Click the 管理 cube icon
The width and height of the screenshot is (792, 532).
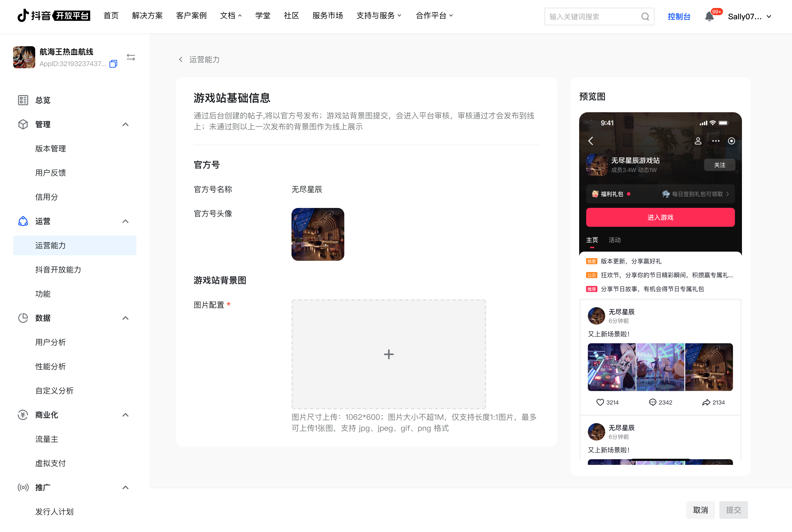pyautogui.click(x=23, y=124)
